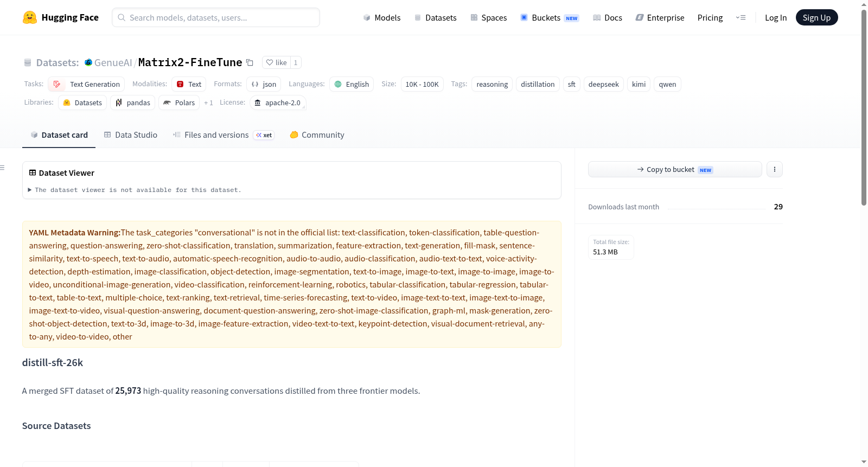Viewport: 868px width, 467px height.
Task: Expand the additional navigation menu
Action: coord(741,18)
